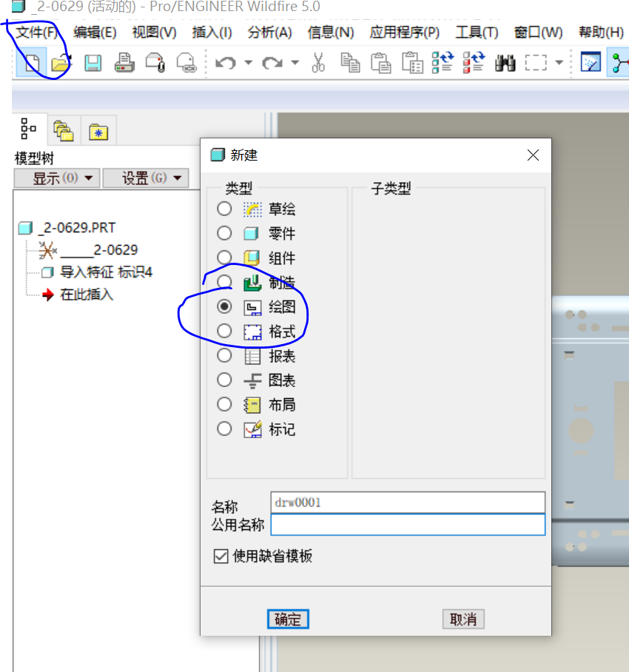The image size is (629, 672).
Task: Close the 新建 dialog
Action: [533, 155]
